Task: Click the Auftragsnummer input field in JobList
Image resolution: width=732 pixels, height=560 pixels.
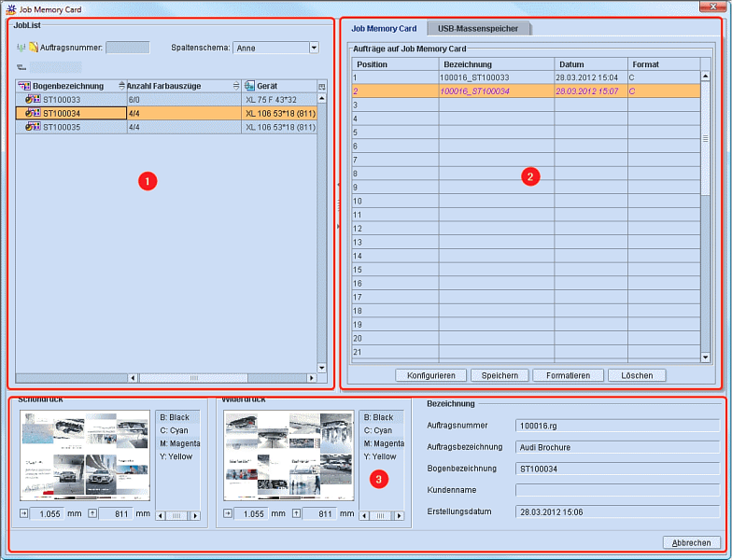Action: 127,47
